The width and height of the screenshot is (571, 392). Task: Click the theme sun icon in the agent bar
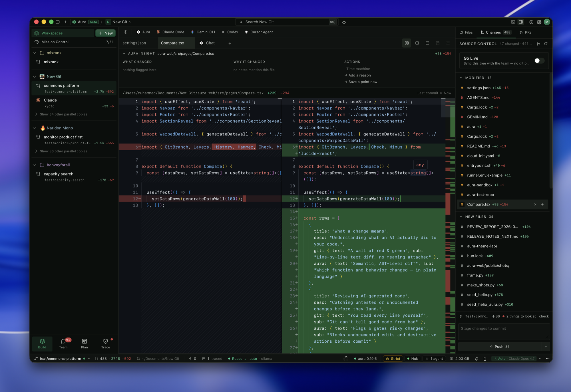pyautogui.click(x=125, y=32)
